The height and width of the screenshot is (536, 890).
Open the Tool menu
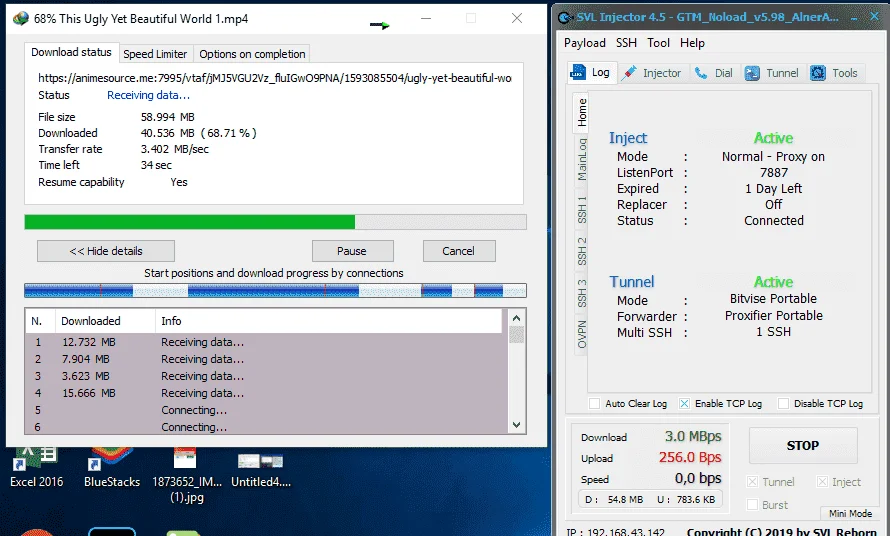(x=658, y=43)
